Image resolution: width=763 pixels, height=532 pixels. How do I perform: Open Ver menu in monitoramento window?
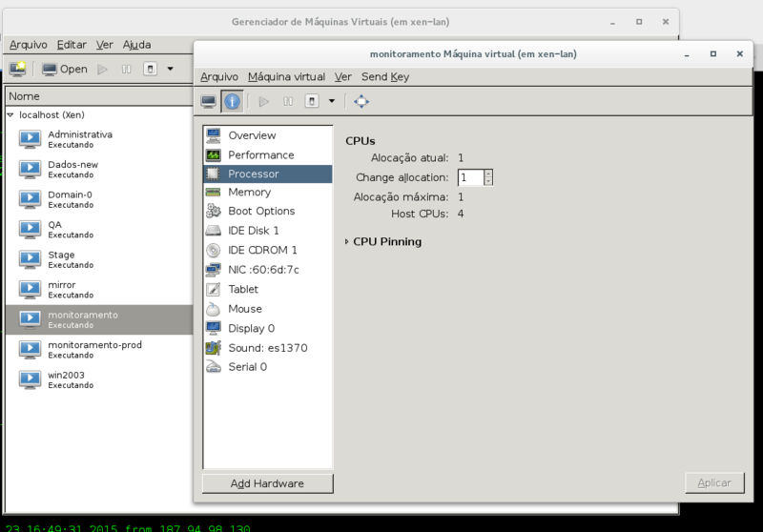(342, 77)
